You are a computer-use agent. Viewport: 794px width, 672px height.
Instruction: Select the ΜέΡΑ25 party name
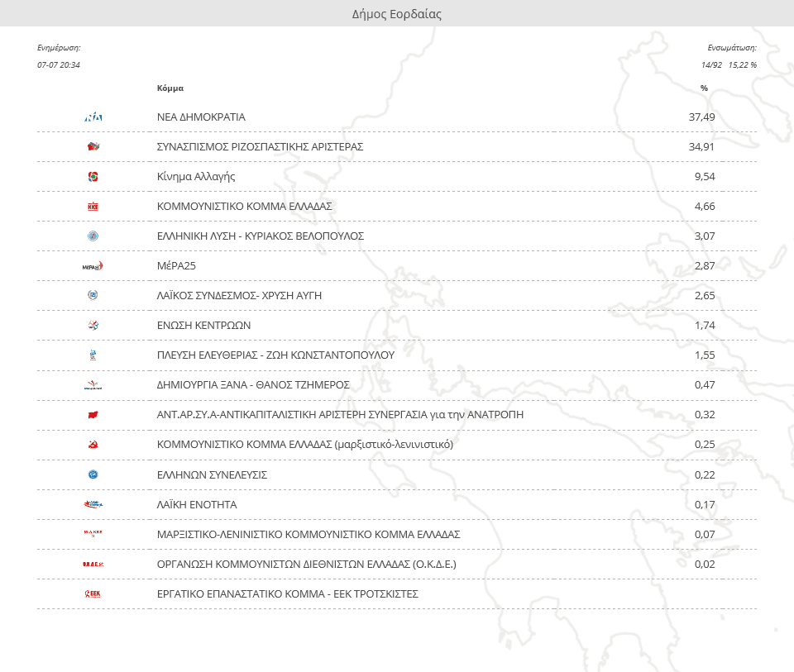176,266
